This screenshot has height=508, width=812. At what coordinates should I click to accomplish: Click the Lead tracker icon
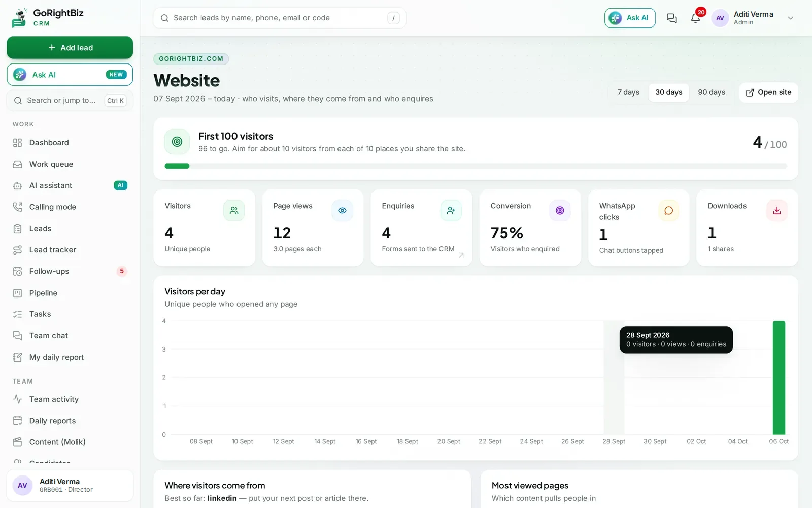click(x=17, y=250)
